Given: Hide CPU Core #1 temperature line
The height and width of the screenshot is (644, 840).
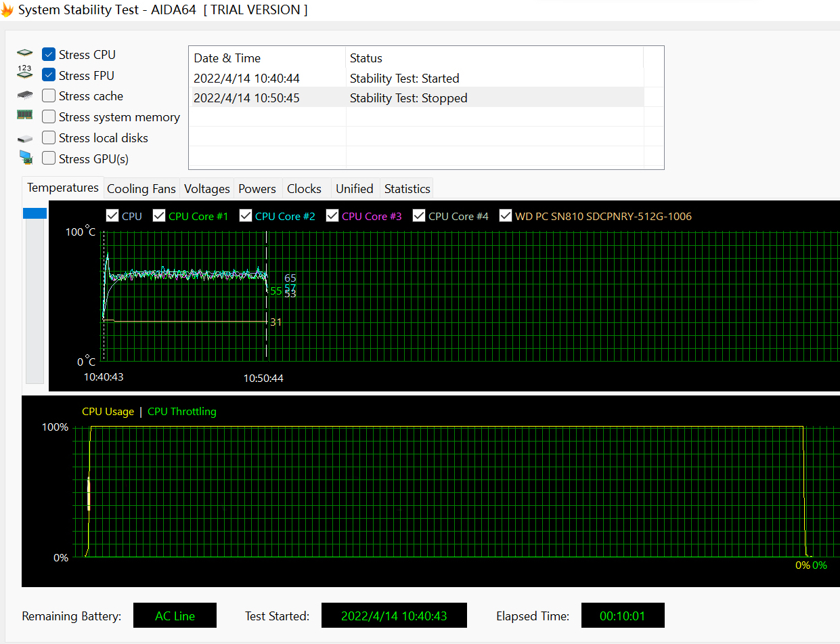Looking at the screenshot, I should click(x=159, y=216).
